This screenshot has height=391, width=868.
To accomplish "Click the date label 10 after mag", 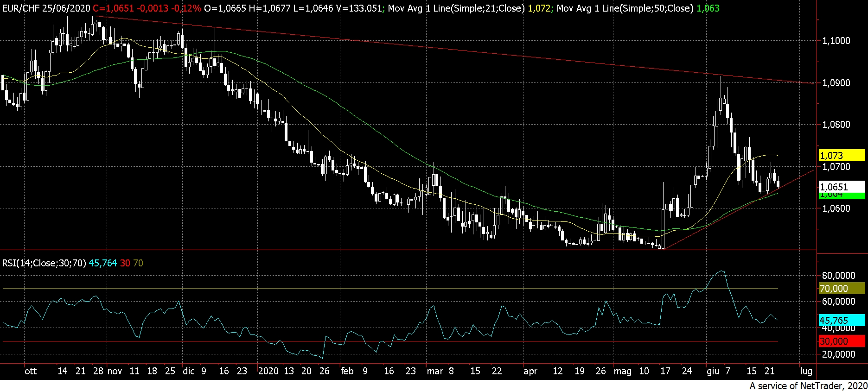I will 644,371.
